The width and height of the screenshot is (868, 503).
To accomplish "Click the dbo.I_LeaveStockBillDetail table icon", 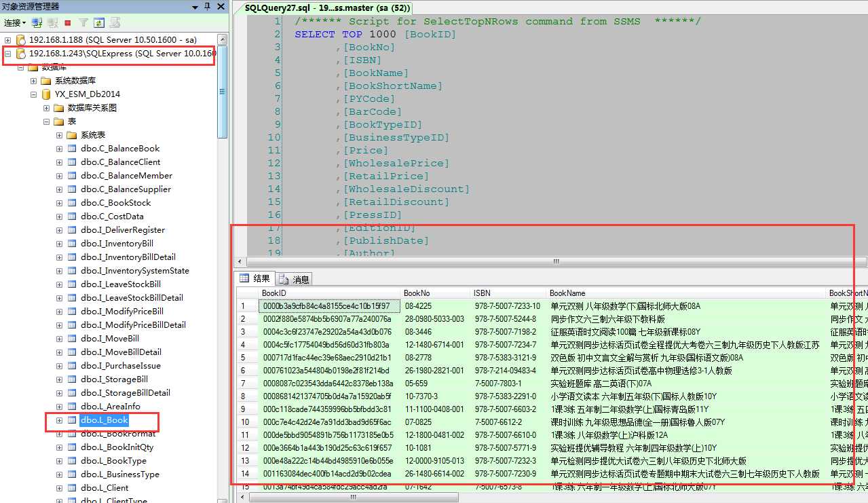I will [72, 298].
